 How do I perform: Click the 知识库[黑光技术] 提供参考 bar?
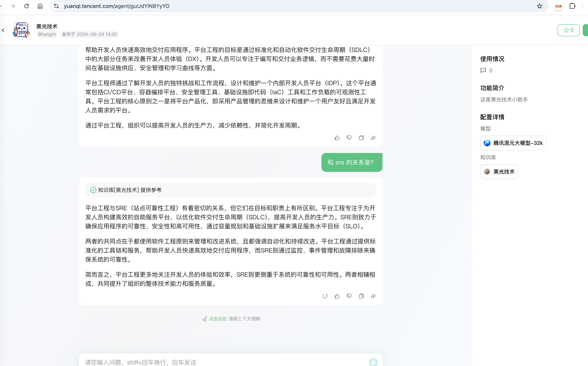(231, 190)
